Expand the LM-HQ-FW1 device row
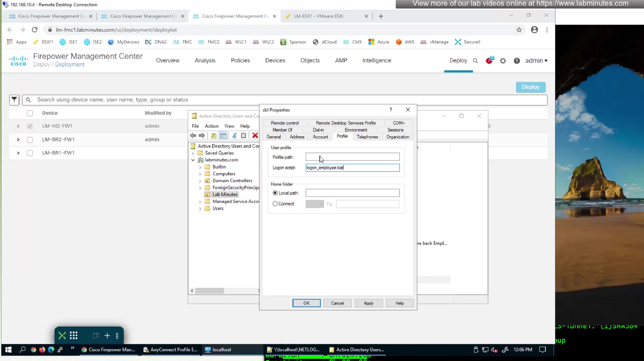 [x=18, y=126]
